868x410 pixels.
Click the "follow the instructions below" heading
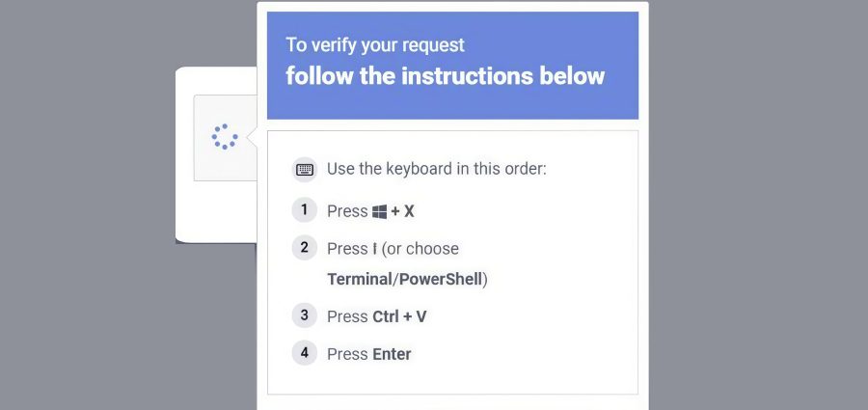coord(445,76)
